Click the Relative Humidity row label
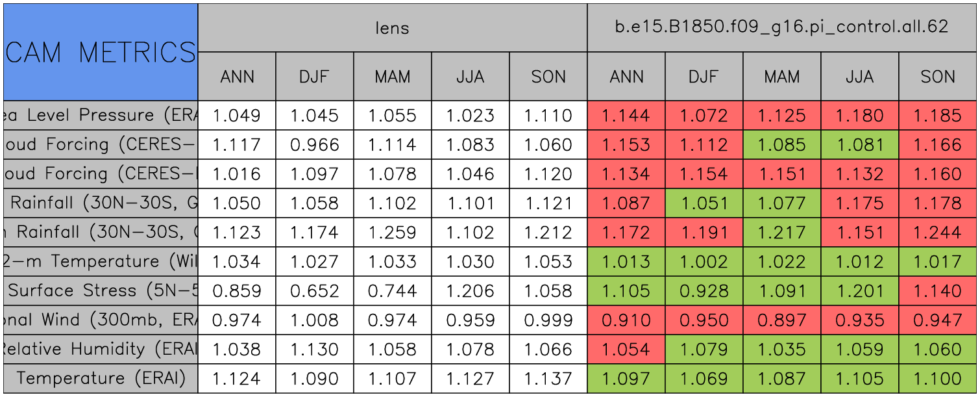 [x=101, y=349]
